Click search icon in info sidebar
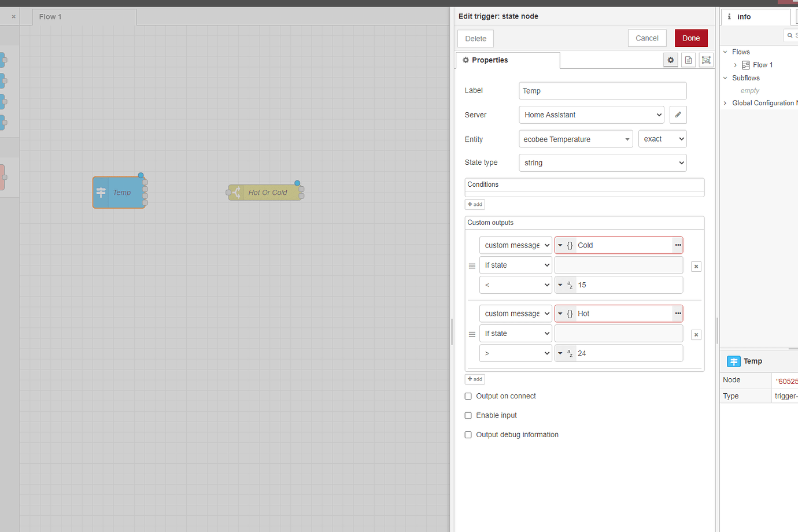The height and width of the screenshot is (532, 798). 790,35
